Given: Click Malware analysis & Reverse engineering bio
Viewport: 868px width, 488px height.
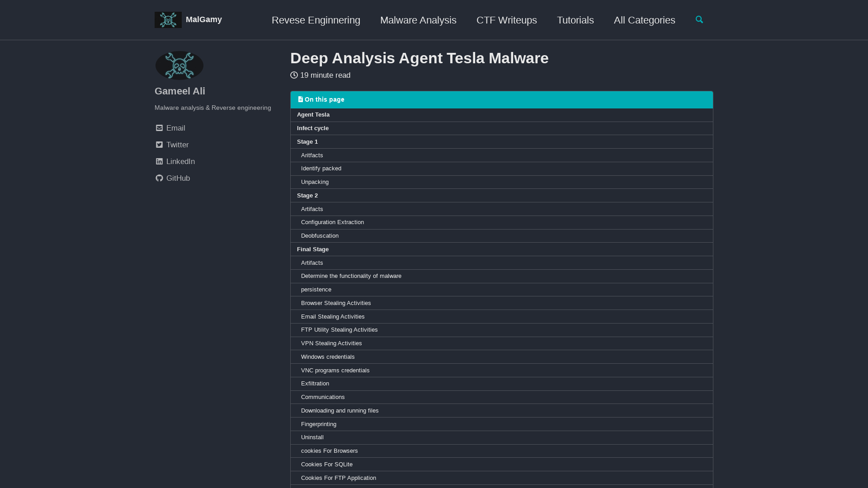Looking at the screenshot, I should [x=213, y=108].
